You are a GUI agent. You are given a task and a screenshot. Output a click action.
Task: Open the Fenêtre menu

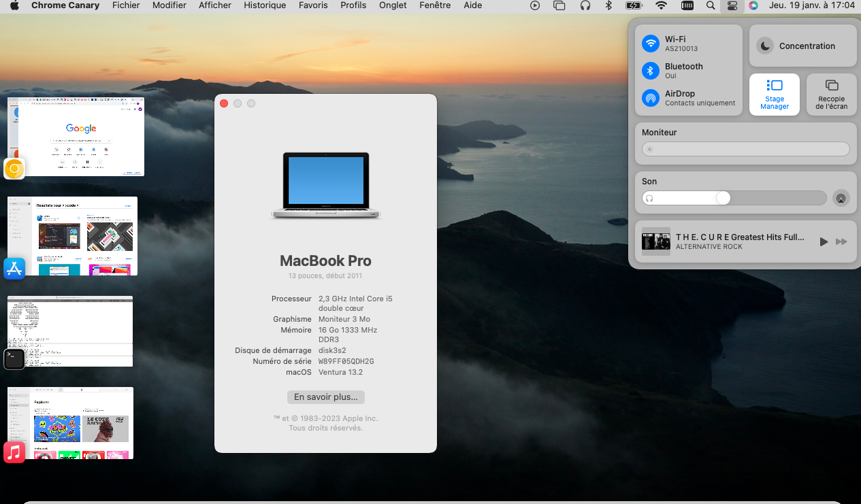(x=435, y=5)
